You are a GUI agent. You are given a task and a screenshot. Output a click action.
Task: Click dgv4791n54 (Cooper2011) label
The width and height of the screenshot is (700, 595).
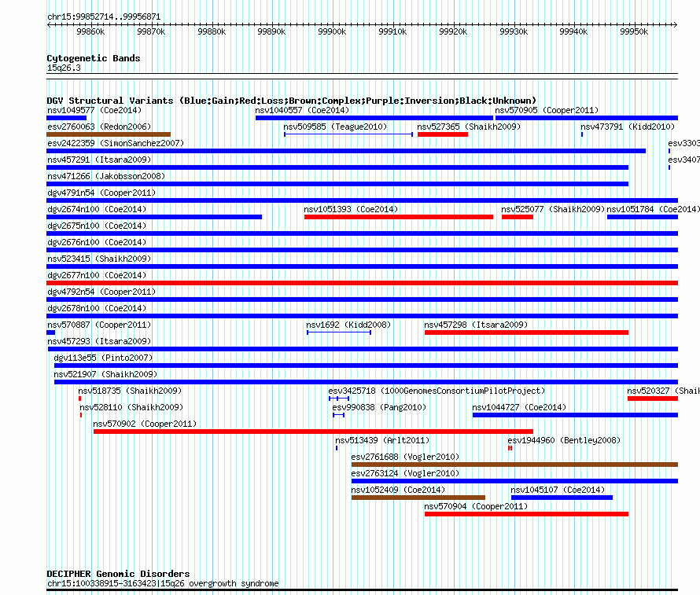point(101,193)
